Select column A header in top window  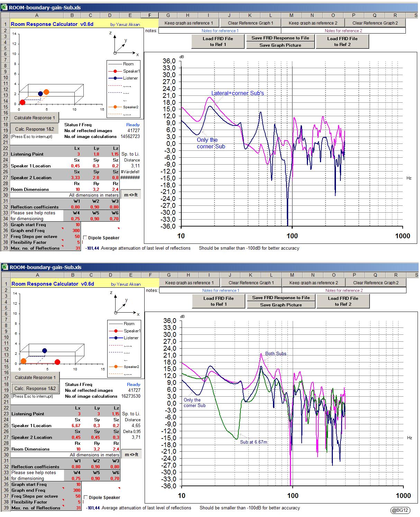click(x=37, y=15)
